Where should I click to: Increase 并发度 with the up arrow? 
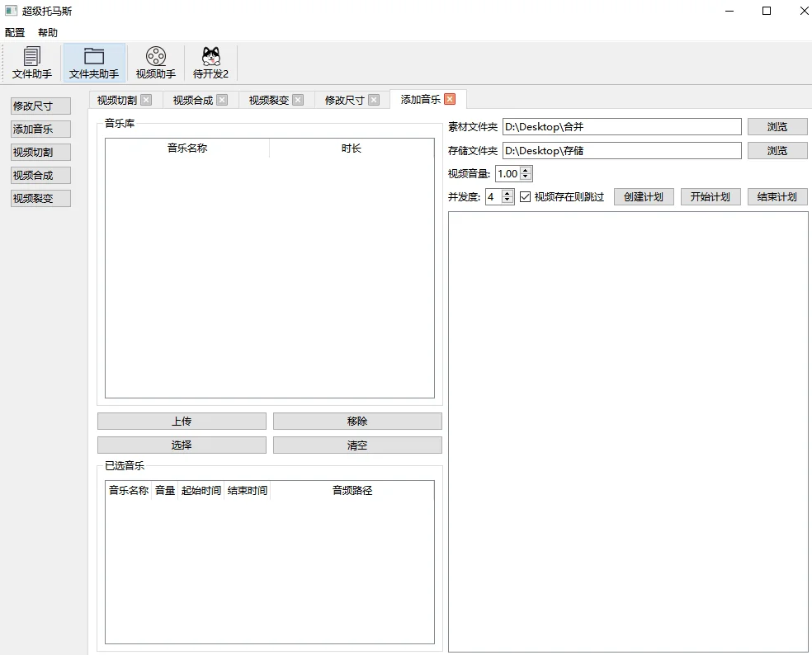(507, 193)
